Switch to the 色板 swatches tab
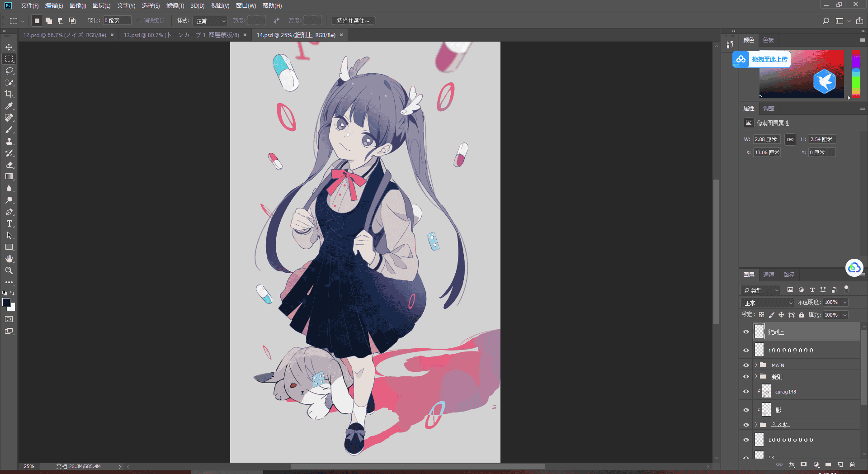 tap(768, 40)
